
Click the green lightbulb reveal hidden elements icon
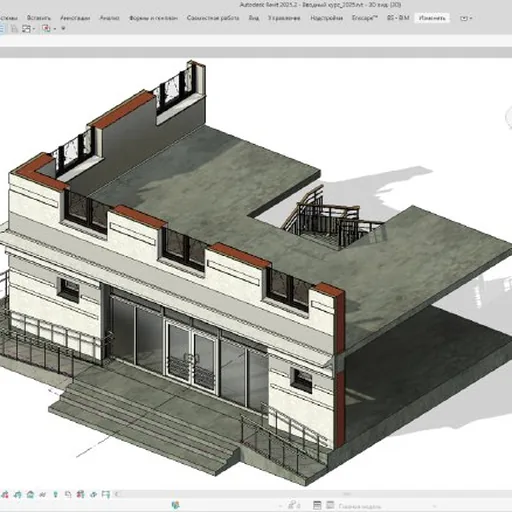(x=55, y=495)
